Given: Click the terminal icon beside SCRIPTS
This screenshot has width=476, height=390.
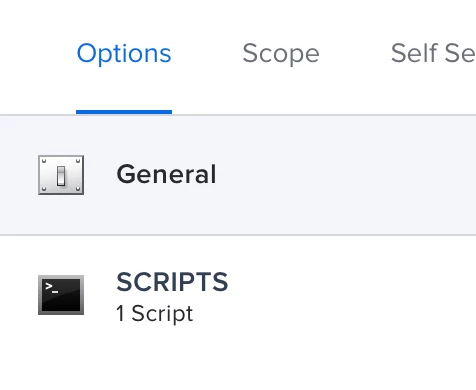Looking at the screenshot, I should (61, 295).
